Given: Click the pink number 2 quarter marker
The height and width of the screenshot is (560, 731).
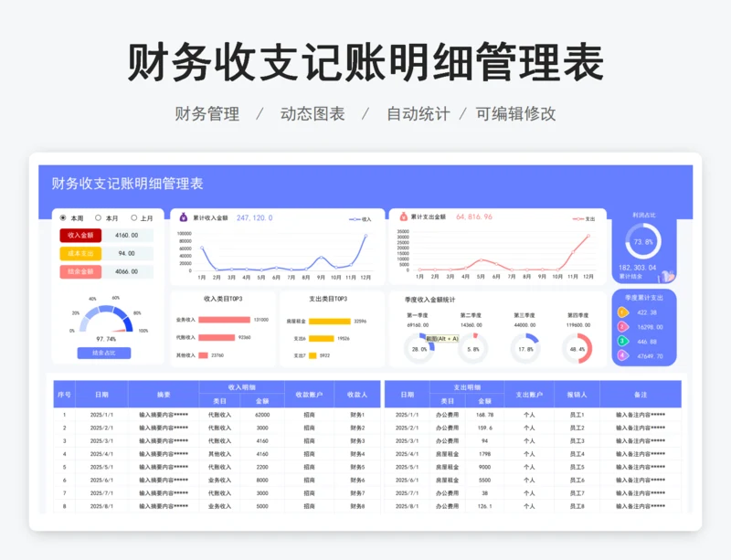Looking at the screenshot, I should (x=623, y=327).
